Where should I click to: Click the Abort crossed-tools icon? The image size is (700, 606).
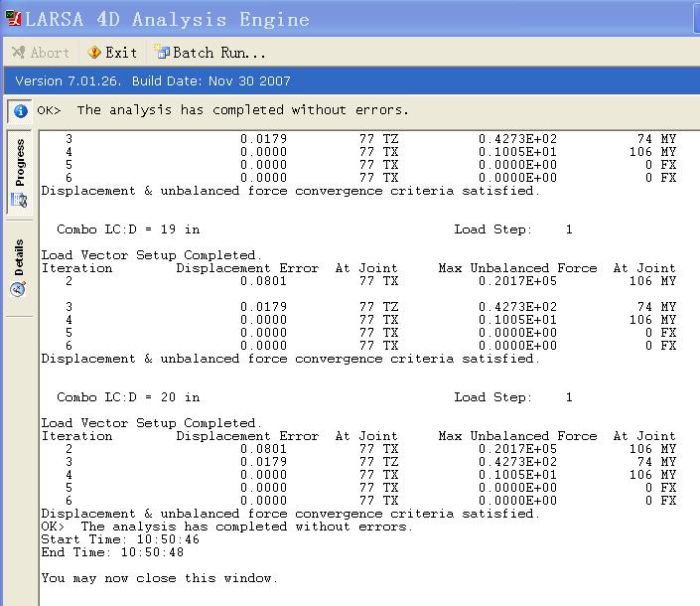pos(18,53)
